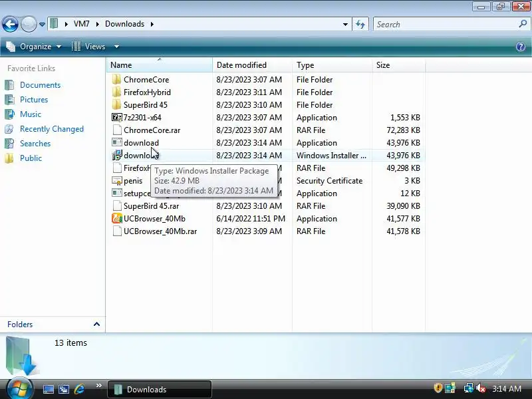532x399 pixels.
Task: Refresh the folder view
Action: pyautogui.click(x=360, y=25)
